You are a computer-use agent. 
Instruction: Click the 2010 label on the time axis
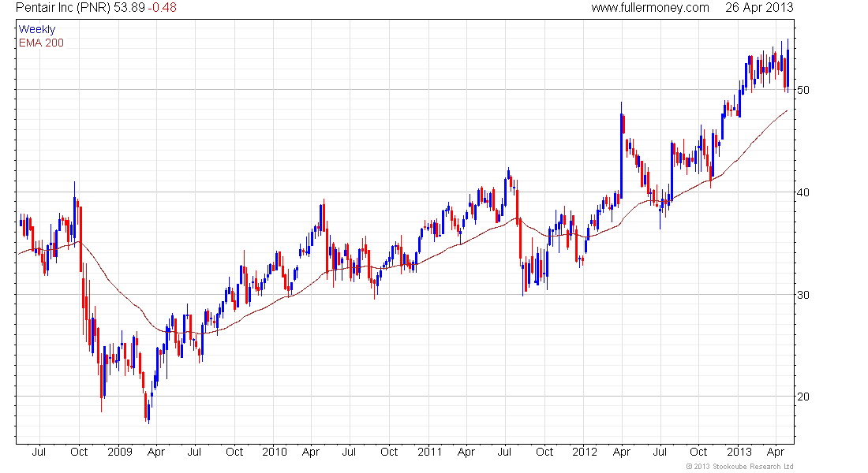coord(275,452)
